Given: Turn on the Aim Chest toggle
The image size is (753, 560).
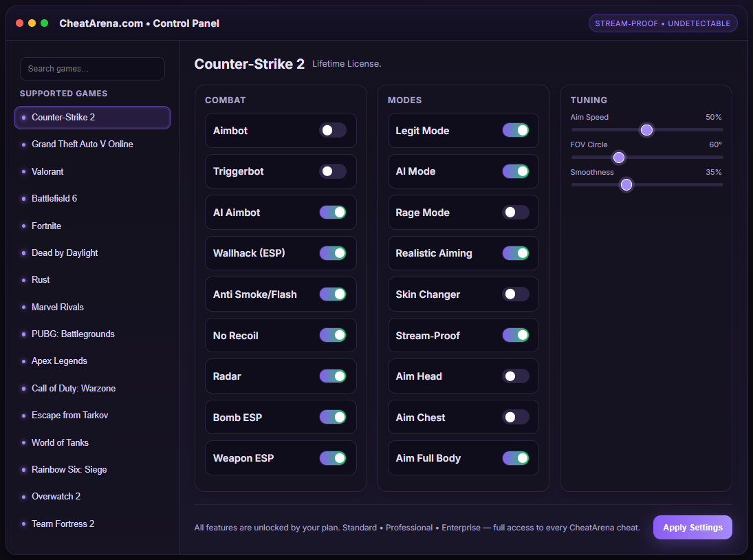Looking at the screenshot, I should [x=516, y=417].
